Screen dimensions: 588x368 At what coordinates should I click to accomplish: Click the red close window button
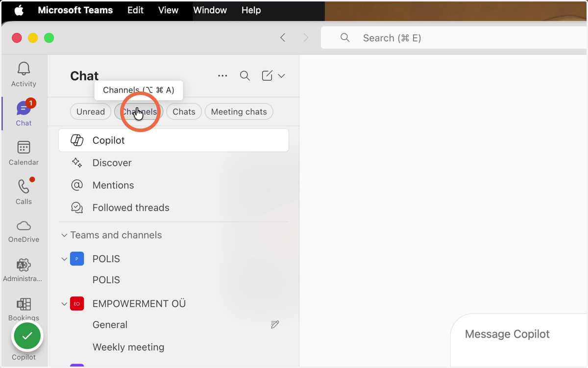click(x=17, y=38)
